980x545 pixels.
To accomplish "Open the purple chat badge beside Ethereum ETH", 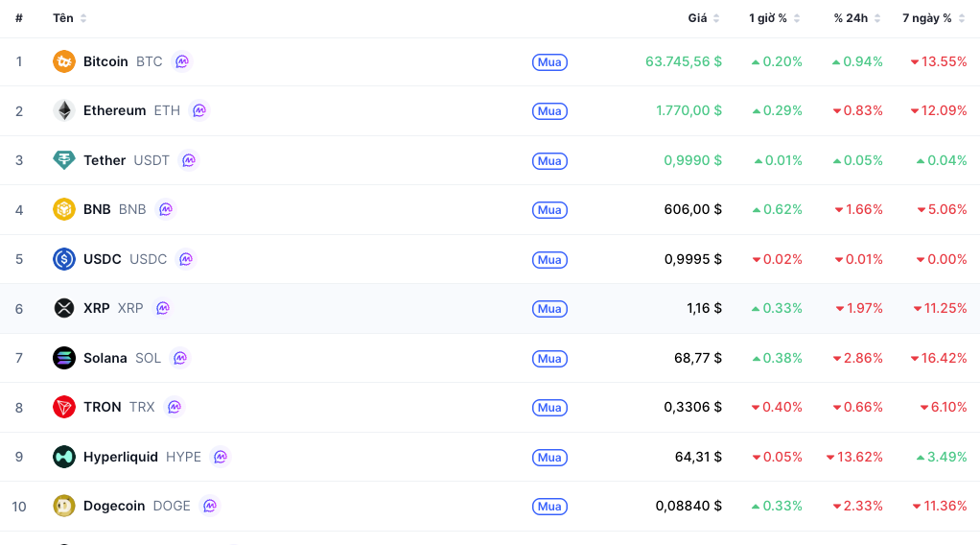I will (199, 110).
